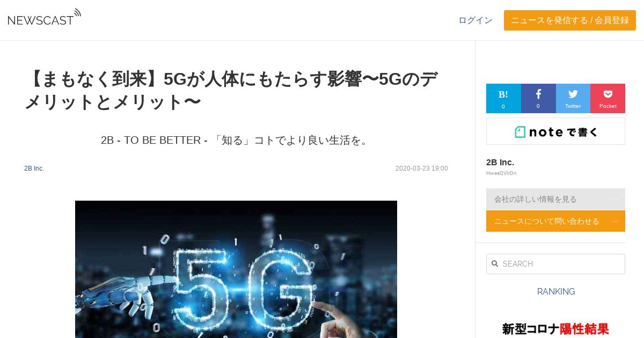
Task: Click ニュースについて問い合わせる button
Action: tap(555, 221)
